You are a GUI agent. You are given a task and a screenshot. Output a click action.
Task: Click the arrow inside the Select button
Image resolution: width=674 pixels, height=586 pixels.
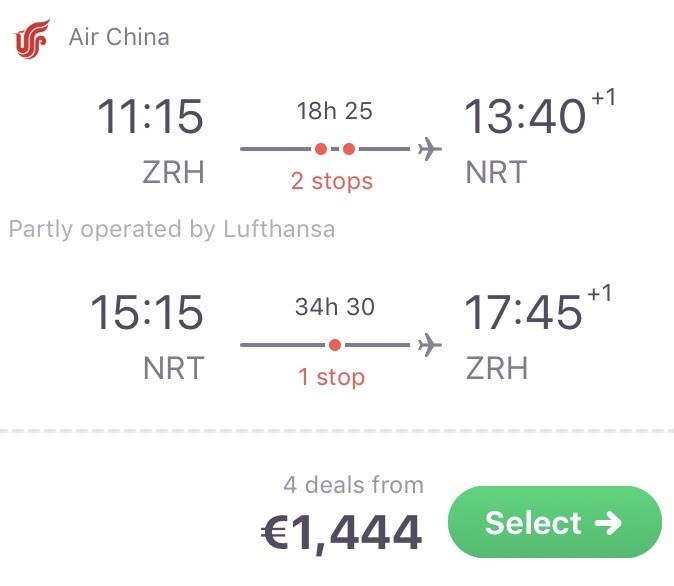click(608, 523)
